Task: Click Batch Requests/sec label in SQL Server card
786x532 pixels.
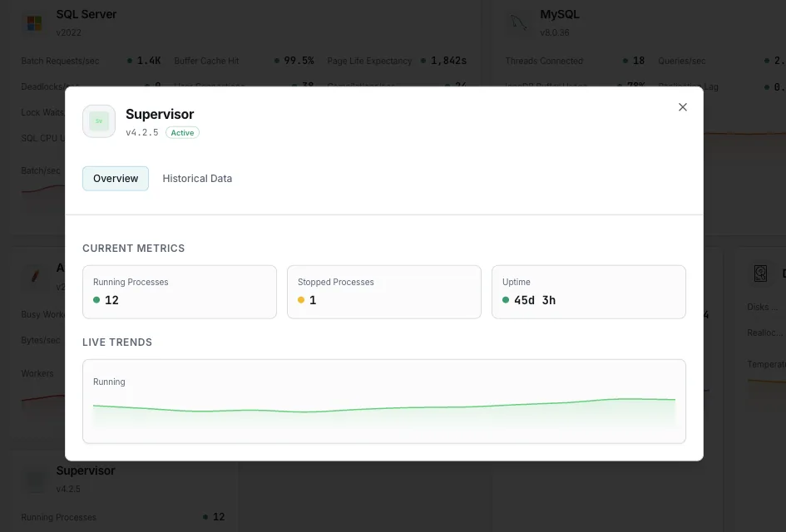Action: [60, 62]
